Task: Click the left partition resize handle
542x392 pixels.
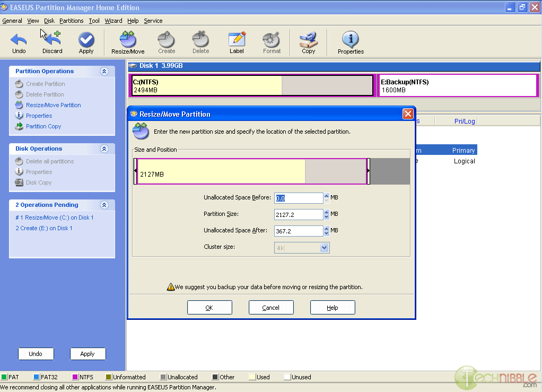Action: 136,171
